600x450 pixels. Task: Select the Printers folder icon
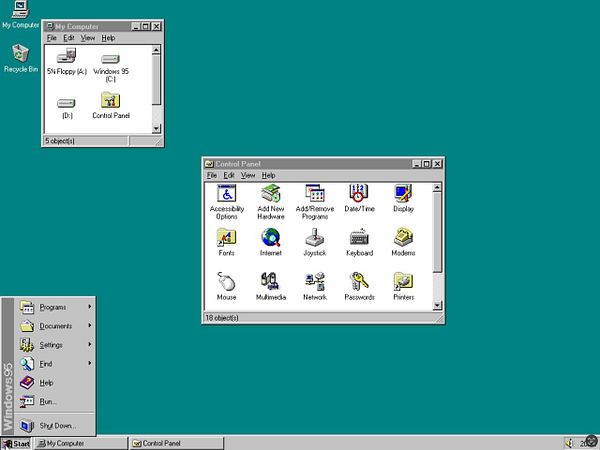click(403, 286)
